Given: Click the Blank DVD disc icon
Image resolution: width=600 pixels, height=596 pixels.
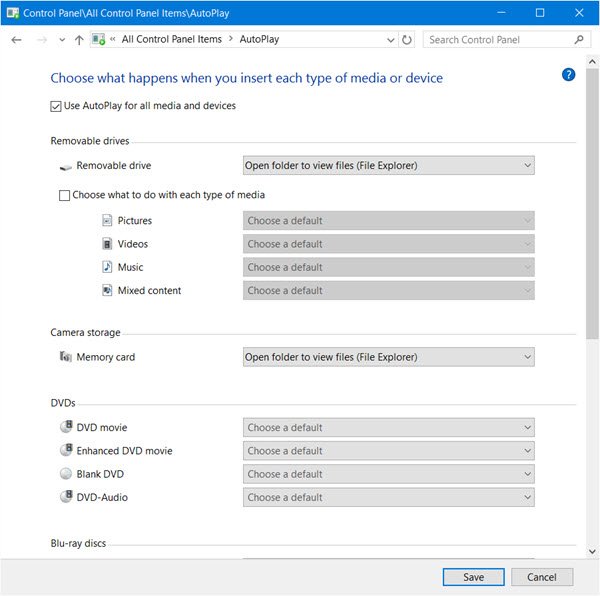Looking at the screenshot, I should click(66, 474).
